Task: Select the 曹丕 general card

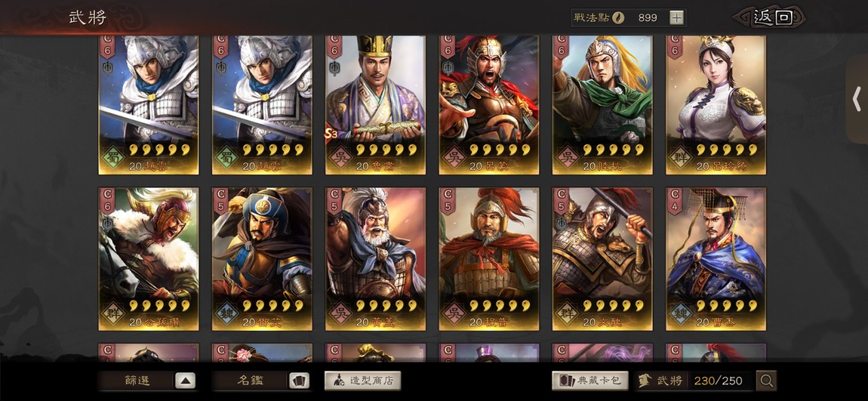Action: click(716, 259)
